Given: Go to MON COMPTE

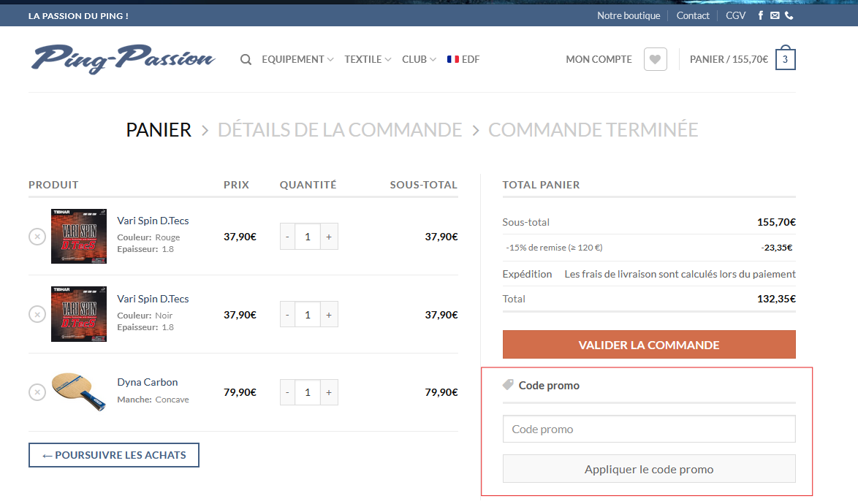Looking at the screenshot, I should coord(599,60).
